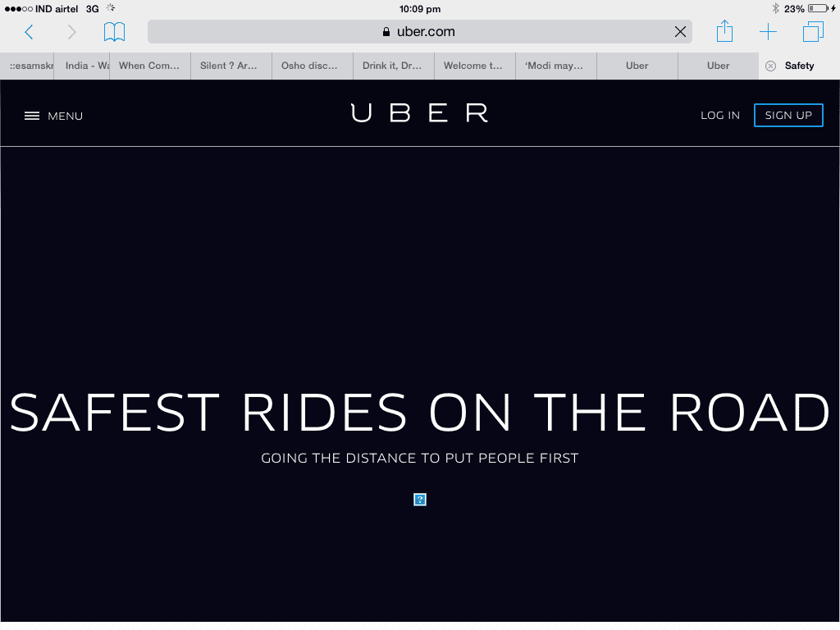Select the 'Silent ? Ar…' tab
The height and width of the screenshot is (630, 840).
point(231,66)
